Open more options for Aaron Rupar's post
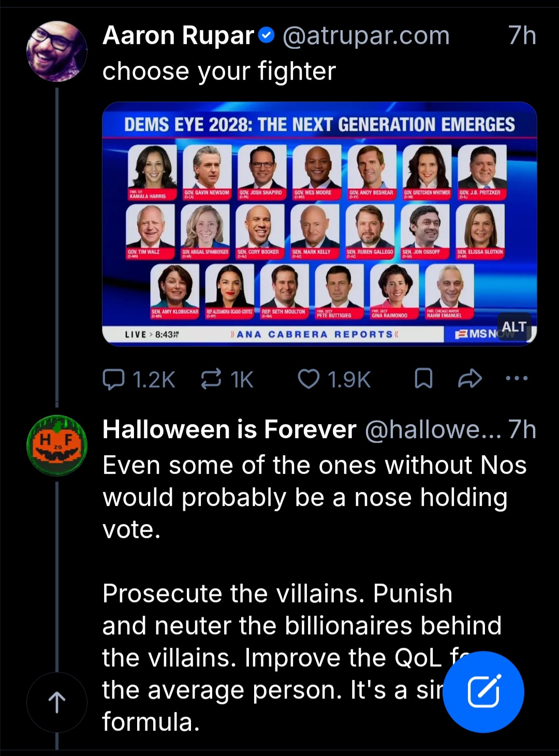The width and height of the screenshot is (559, 756). (517, 379)
